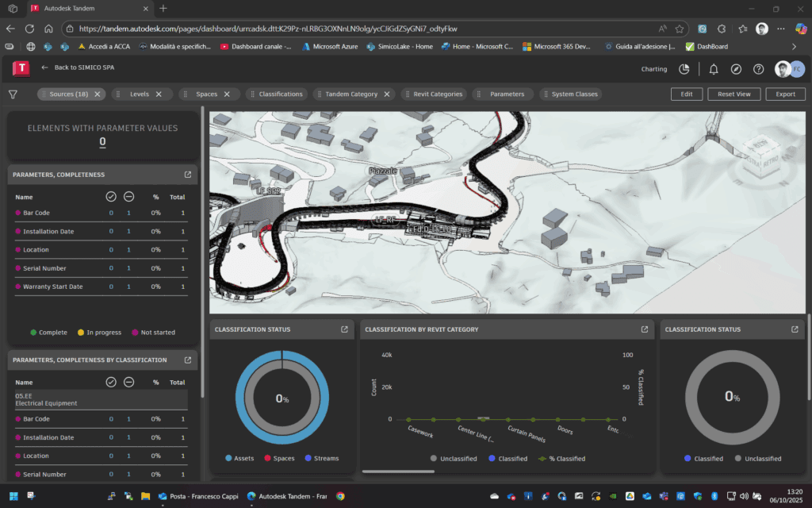
Task: Open the Charting pie chart icon
Action: point(684,69)
